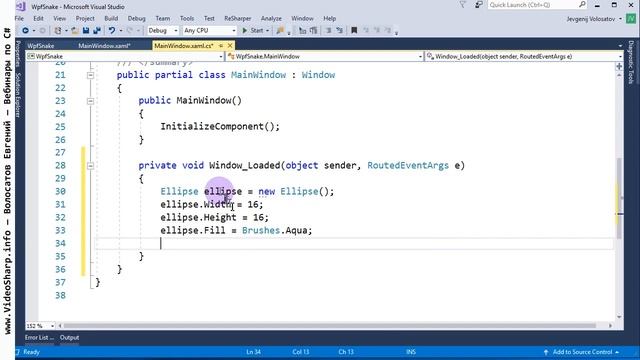Click the INS indicator in the status bar

[411, 352]
